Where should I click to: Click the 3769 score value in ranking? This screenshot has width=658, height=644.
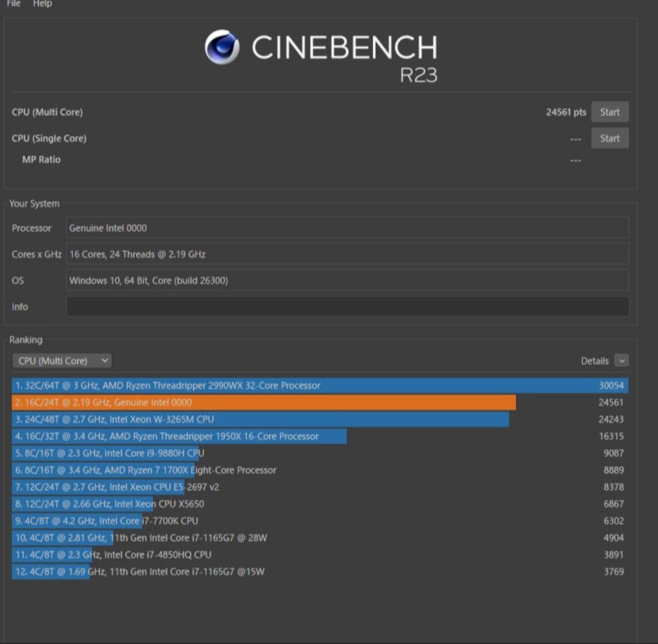tap(613, 572)
